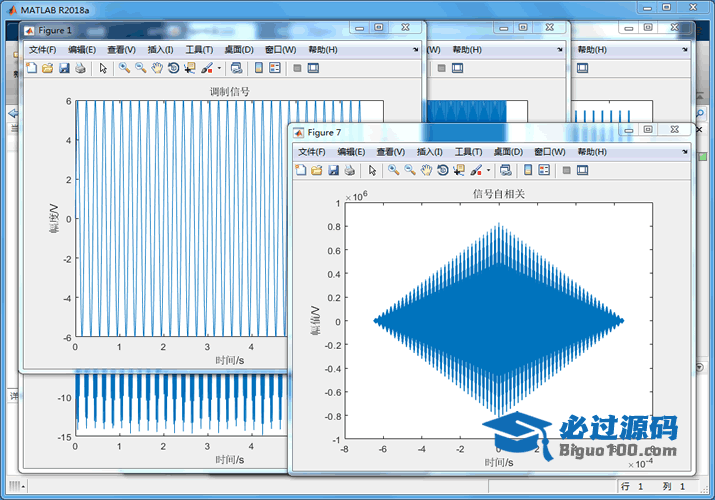
Task: Toggle Insert Legend in Figure 1 toolbar
Action: click(275, 68)
